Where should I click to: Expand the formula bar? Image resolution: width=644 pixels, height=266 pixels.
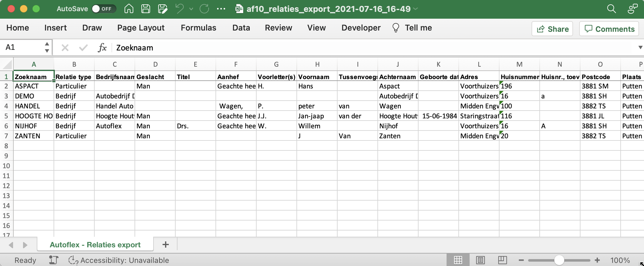tap(640, 48)
